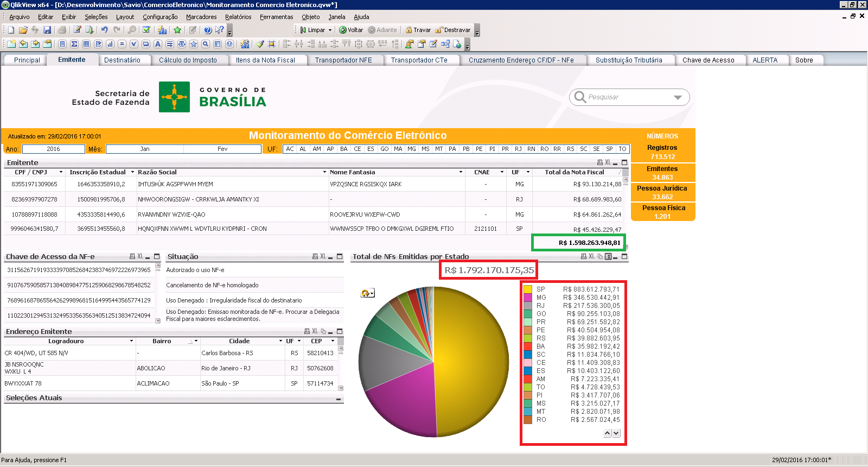The image size is (868, 467).
Task: Open the CEP column dropdown
Action: pyautogui.click(x=333, y=341)
